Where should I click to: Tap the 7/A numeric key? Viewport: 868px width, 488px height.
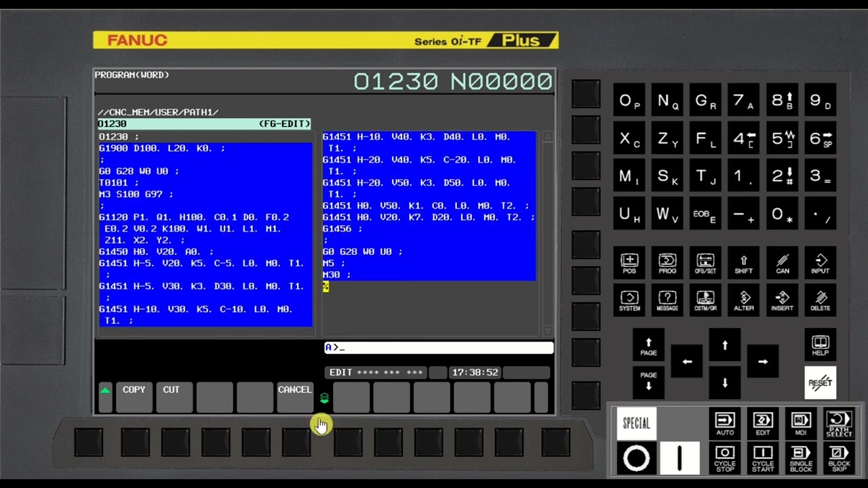click(743, 101)
